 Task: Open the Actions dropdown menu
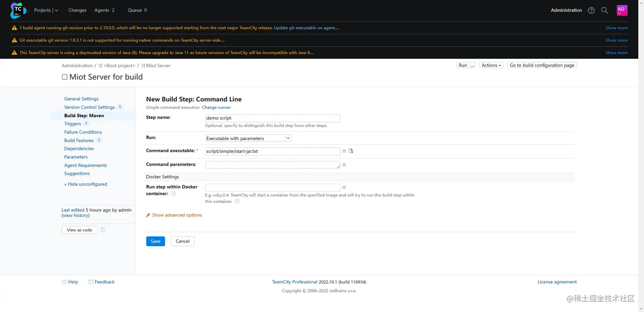(x=491, y=65)
